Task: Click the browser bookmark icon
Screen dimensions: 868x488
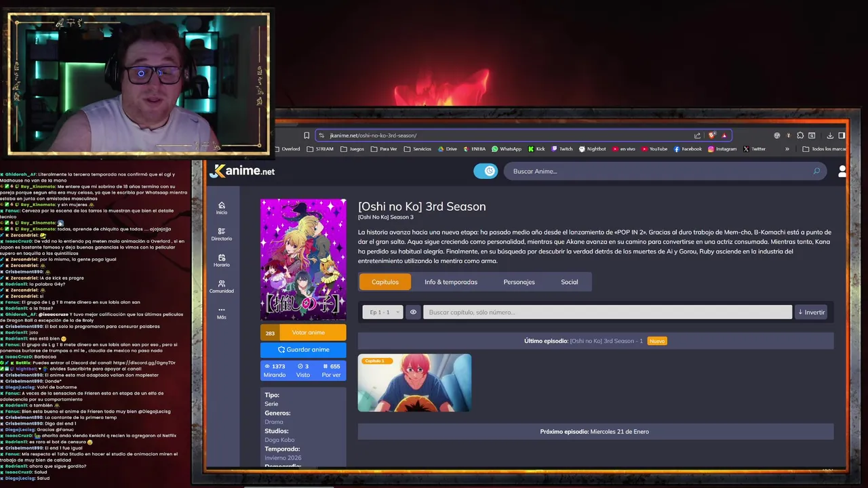Action: click(307, 136)
